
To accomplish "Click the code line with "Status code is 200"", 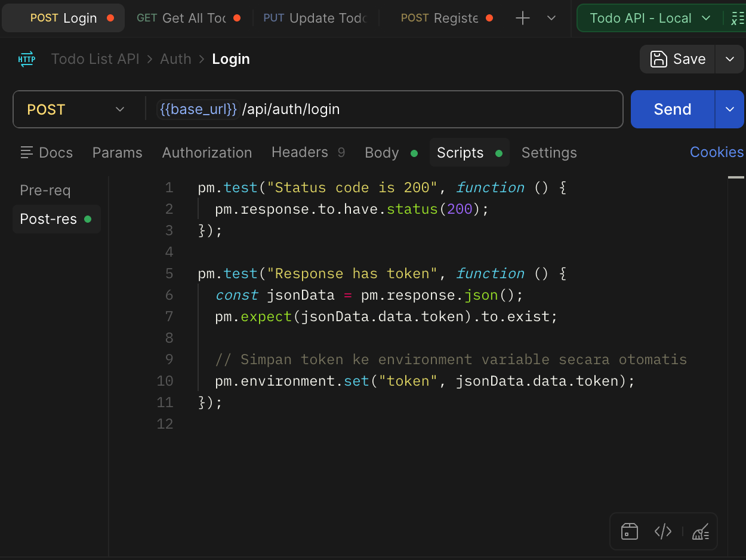I will [x=382, y=187].
